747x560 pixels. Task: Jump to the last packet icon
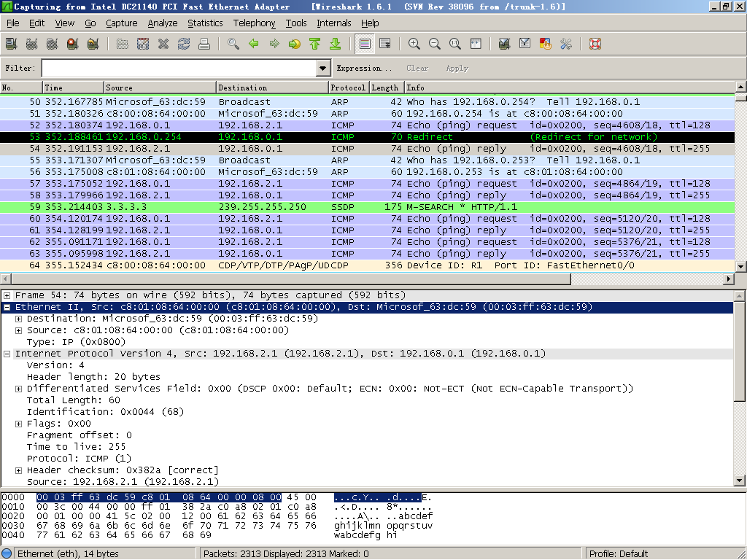point(336,44)
